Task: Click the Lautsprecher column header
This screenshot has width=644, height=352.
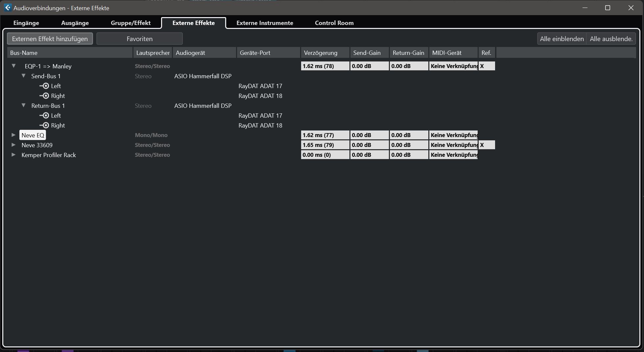Action: (153, 53)
